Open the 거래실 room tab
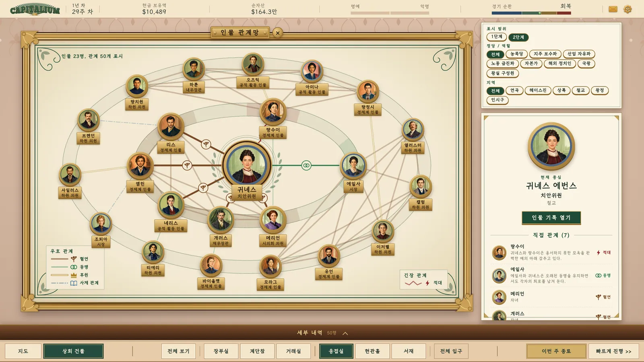Image resolution: width=644 pixels, height=362 pixels. pos(293,351)
